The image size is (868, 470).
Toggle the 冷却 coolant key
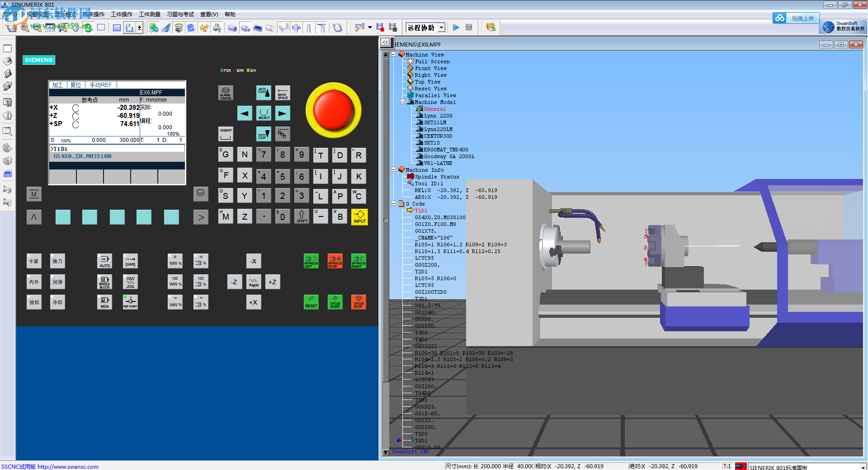57,302
